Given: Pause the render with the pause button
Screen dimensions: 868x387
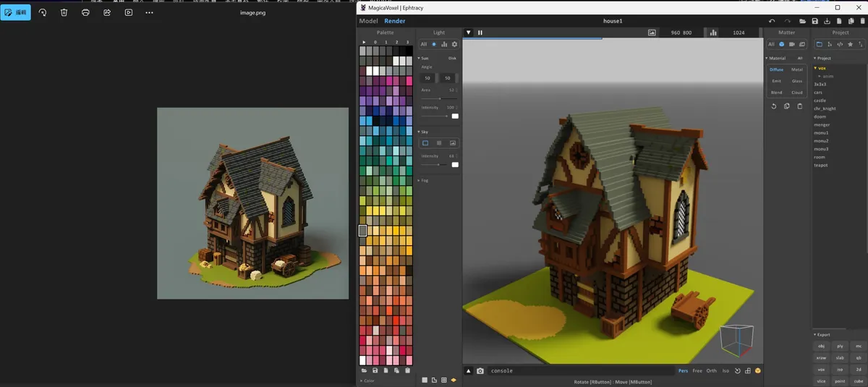Looking at the screenshot, I should pos(480,33).
